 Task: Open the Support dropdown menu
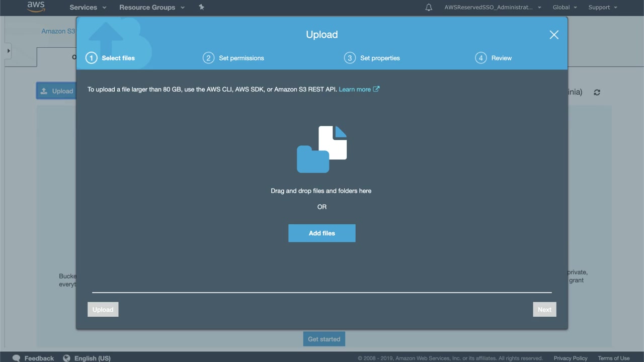click(603, 8)
